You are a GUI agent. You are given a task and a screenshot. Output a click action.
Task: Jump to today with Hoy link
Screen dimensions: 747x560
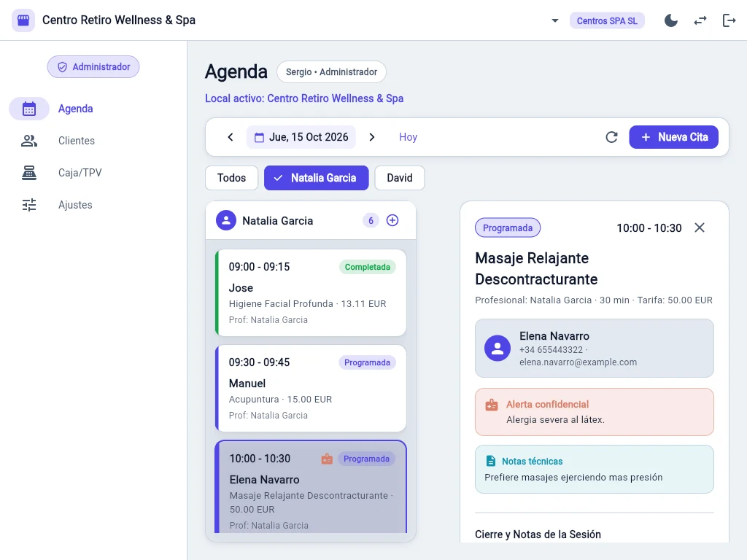pyautogui.click(x=409, y=137)
